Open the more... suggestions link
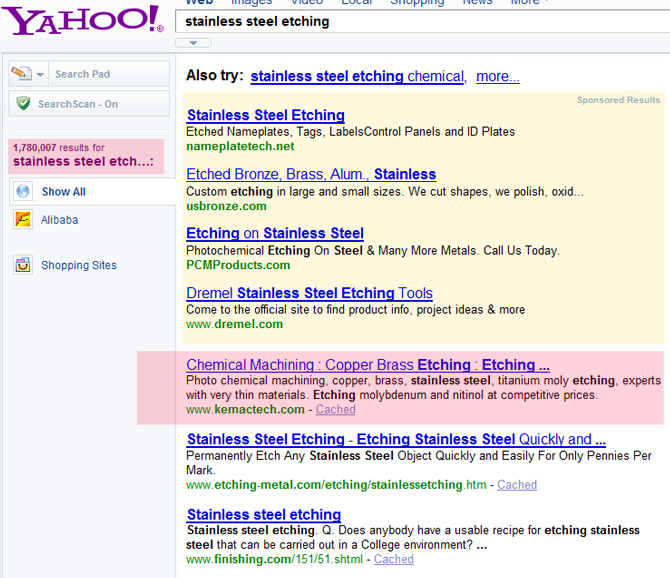 (x=497, y=76)
